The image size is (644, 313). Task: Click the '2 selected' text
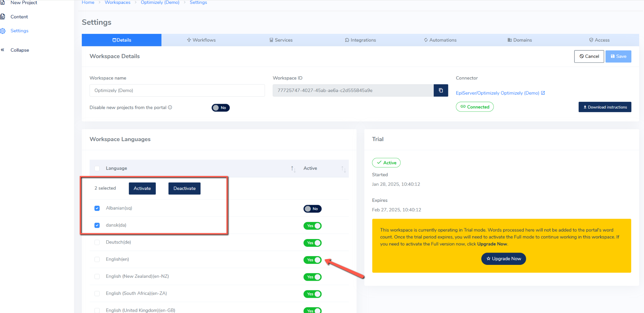[x=105, y=188]
